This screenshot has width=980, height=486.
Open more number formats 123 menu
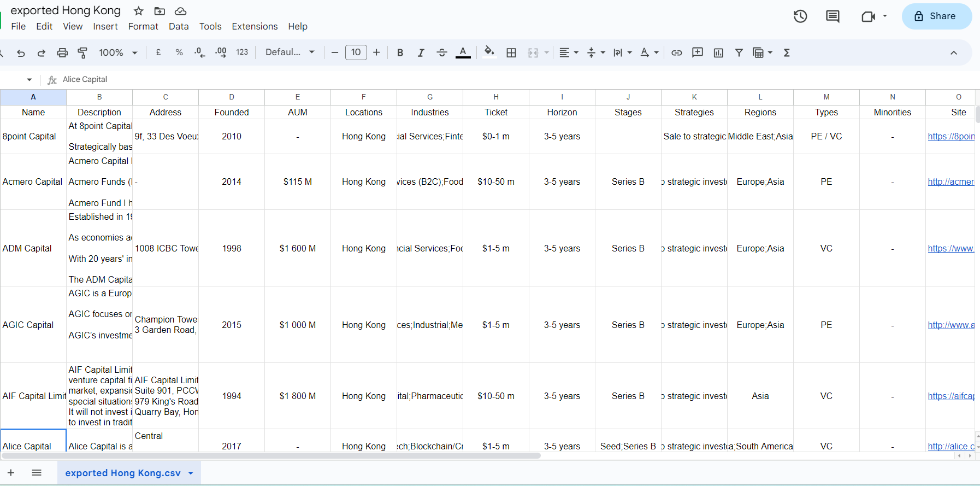[242, 52]
